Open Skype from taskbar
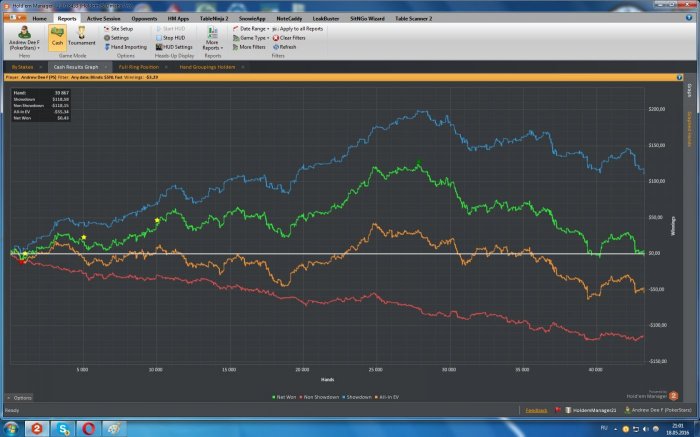 [62, 429]
